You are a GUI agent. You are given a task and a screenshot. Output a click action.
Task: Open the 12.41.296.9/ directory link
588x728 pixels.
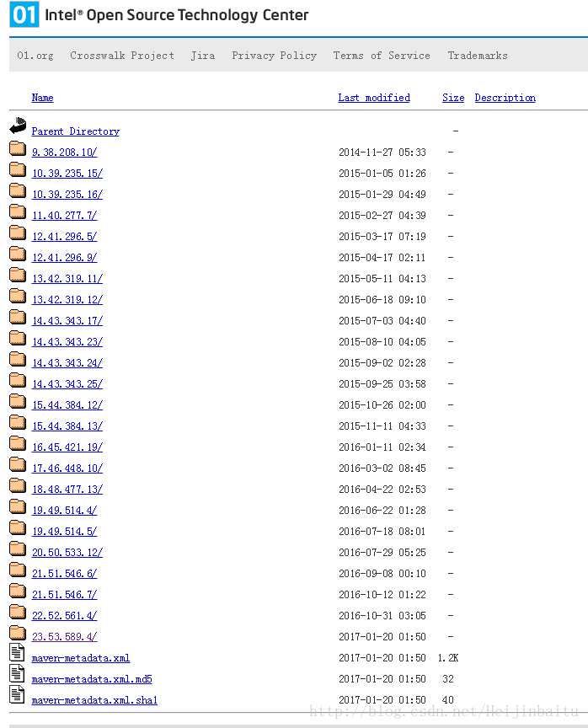click(x=65, y=258)
